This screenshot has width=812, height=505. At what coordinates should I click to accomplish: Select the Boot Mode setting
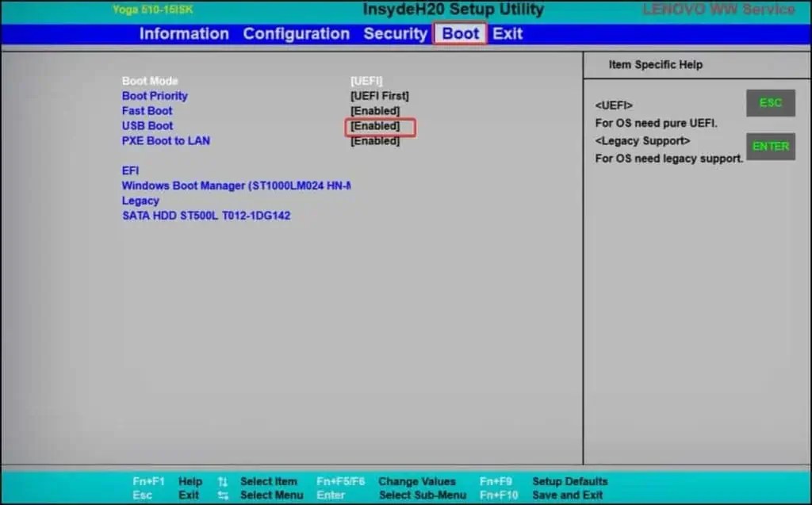[x=149, y=81]
